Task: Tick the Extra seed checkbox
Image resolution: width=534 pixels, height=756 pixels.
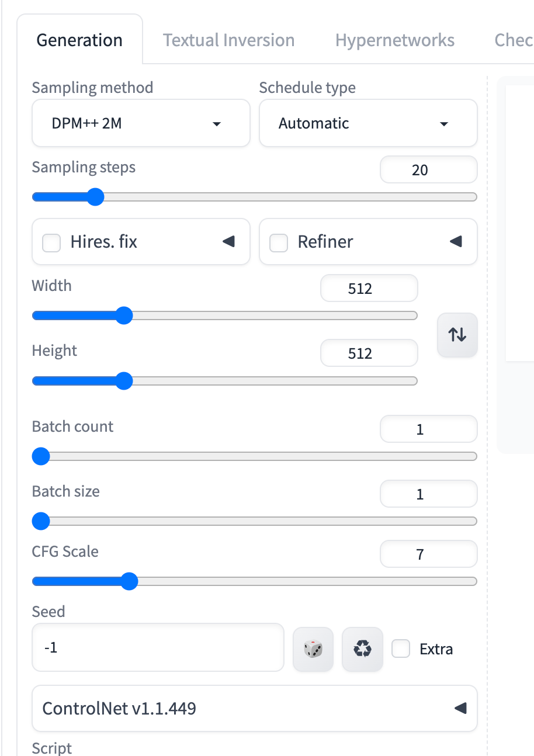Action: [401, 649]
